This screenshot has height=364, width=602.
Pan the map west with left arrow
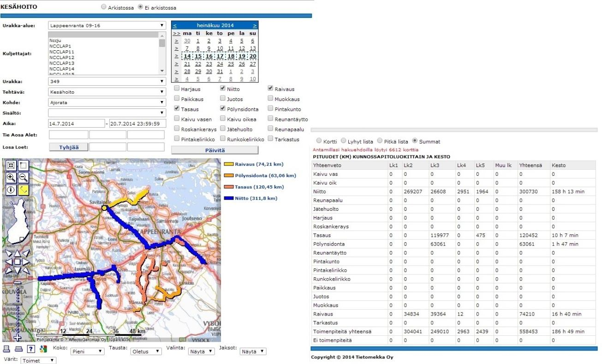click(8, 262)
